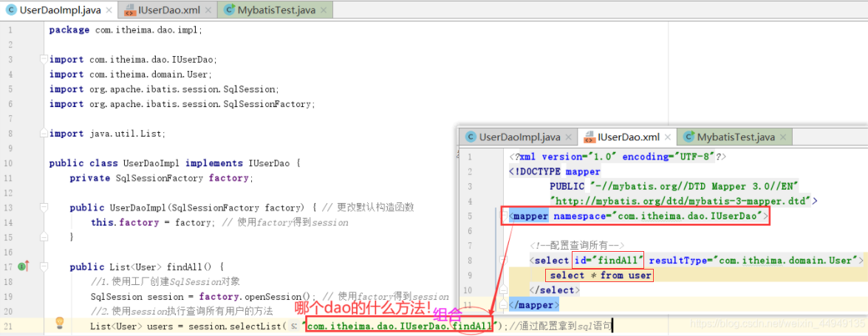This screenshot has width=868, height=336.
Task: Click the comment '//2.使用session执行查询所有用户的方法'
Action: pos(182,312)
